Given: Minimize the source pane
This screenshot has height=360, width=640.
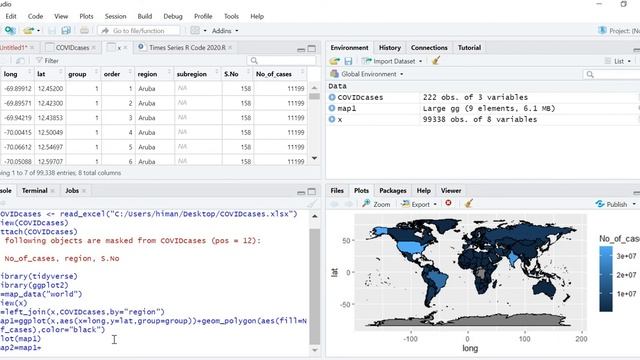Looking at the screenshot, I should (x=301, y=49).
